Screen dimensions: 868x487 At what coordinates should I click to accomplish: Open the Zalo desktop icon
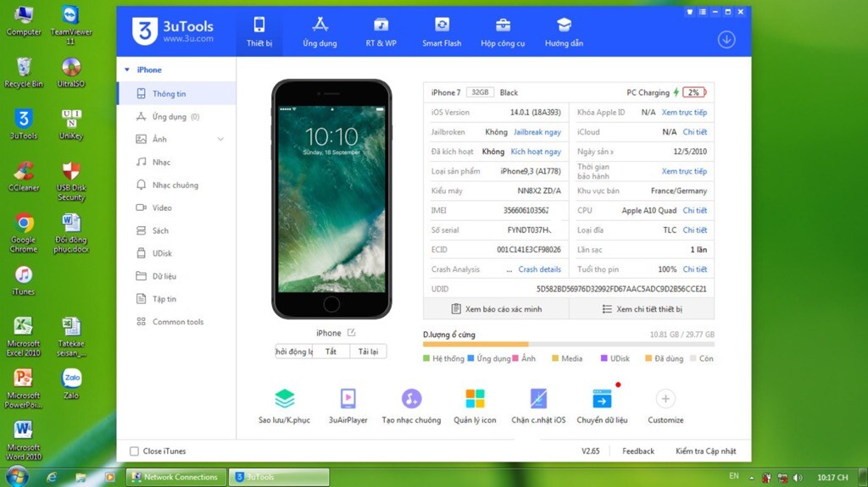pos(71,384)
